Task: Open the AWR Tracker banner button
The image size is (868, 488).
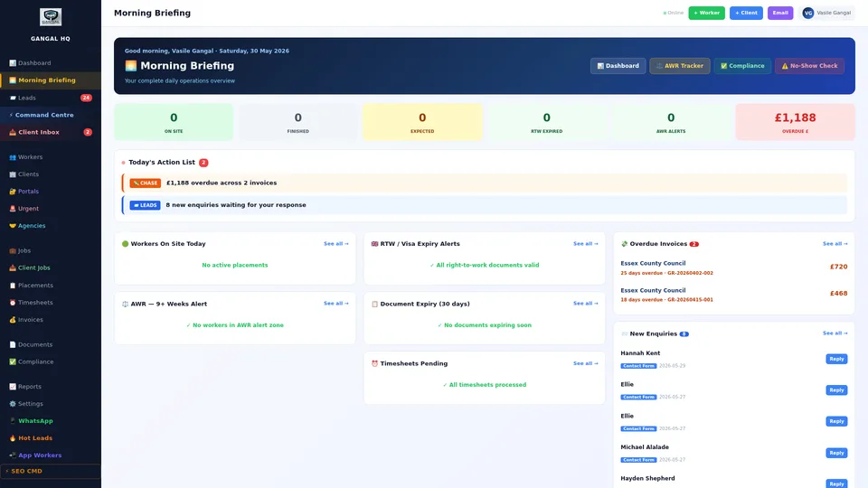Action: tap(680, 66)
